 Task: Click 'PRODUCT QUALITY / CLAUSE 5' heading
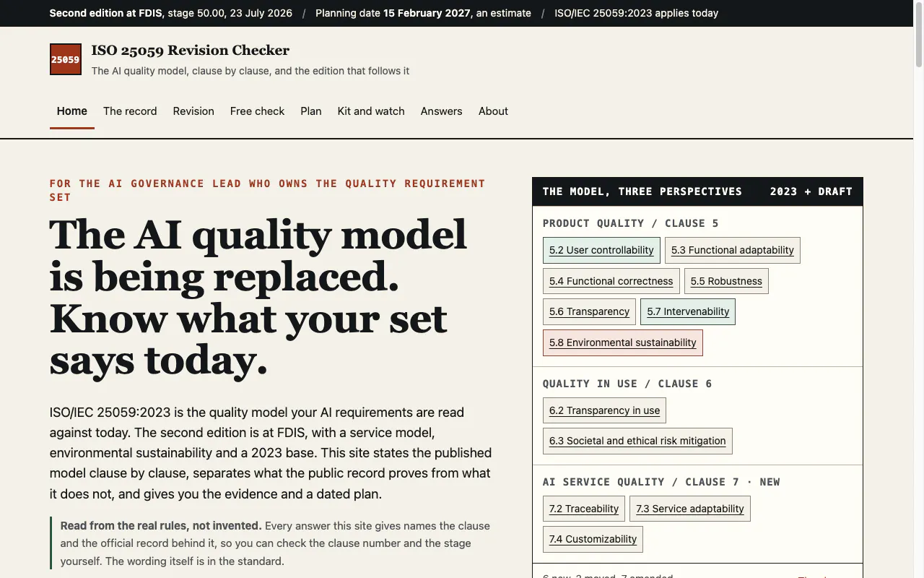tap(630, 223)
